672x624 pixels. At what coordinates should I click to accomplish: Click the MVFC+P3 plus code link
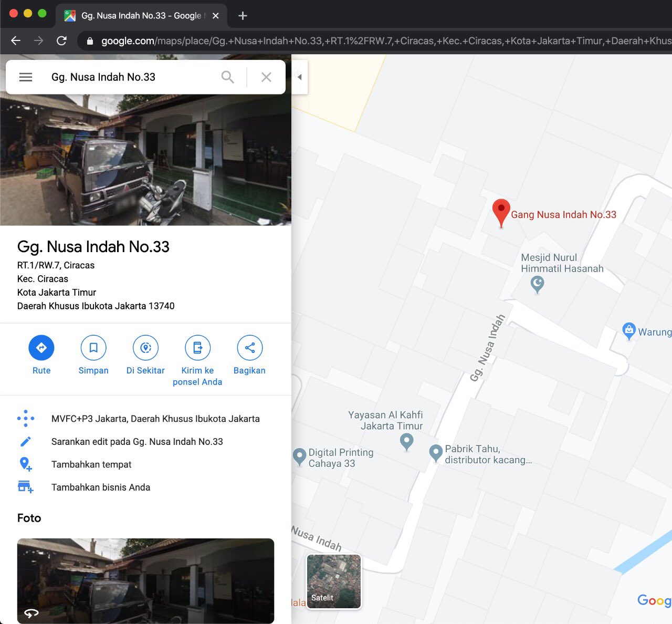coord(155,419)
